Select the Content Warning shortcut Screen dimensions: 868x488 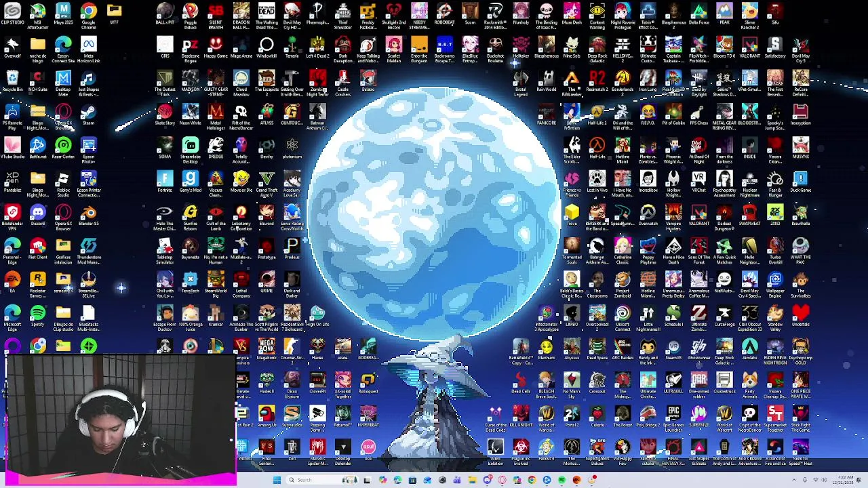point(597,16)
